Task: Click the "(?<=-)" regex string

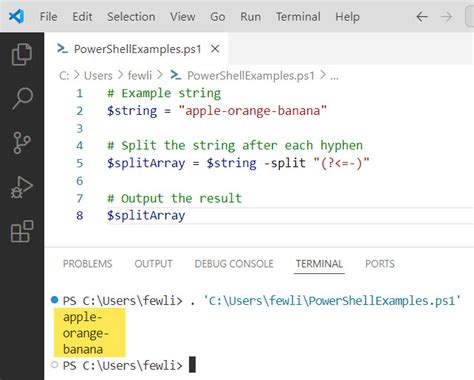Action: pyautogui.click(x=341, y=163)
